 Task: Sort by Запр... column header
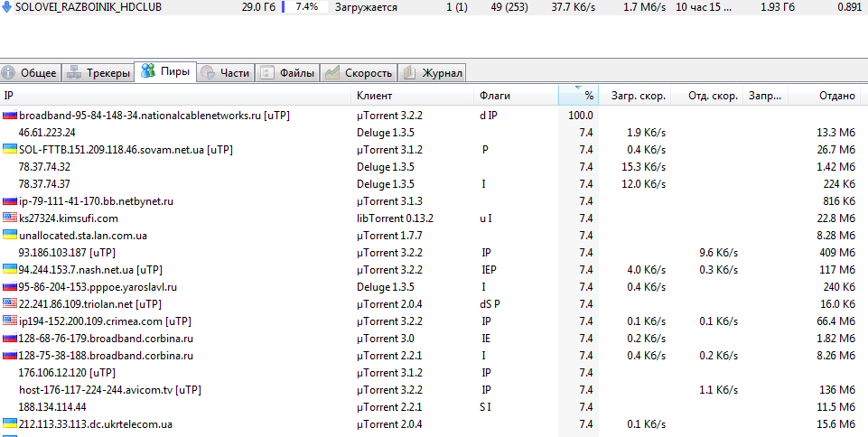pos(766,96)
